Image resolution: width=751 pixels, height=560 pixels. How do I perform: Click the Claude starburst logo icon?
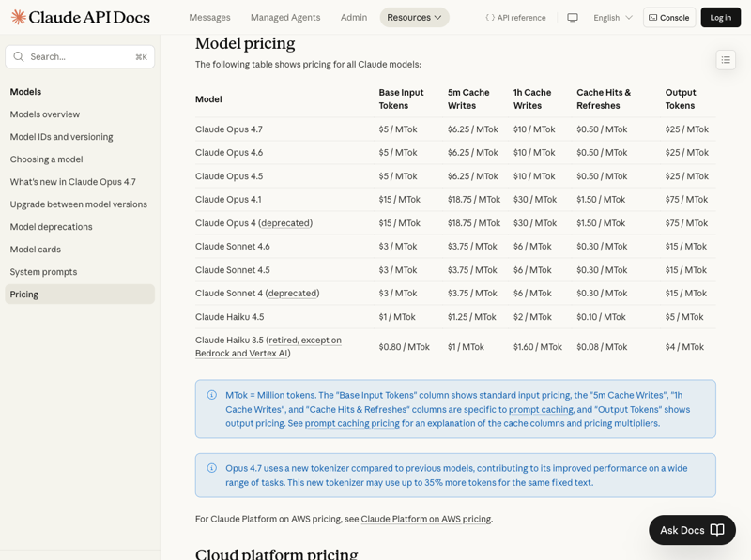coord(18,17)
